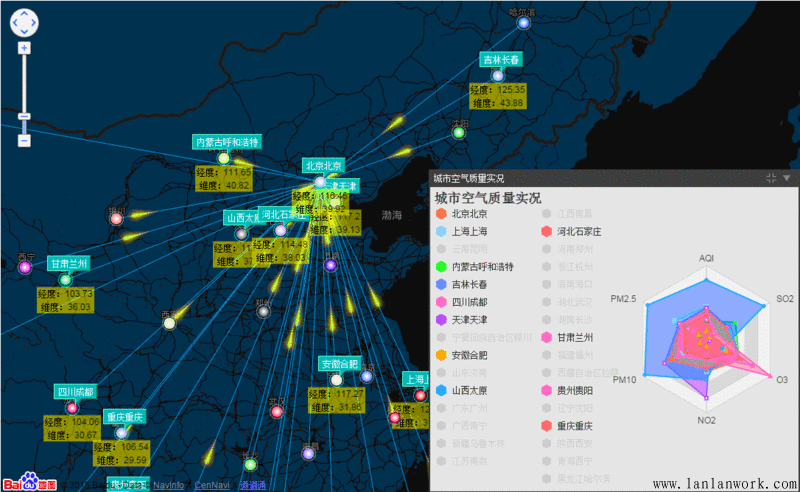Zoom in with the plus button
The width and height of the screenshot is (800, 492).
pyautogui.click(x=24, y=48)
